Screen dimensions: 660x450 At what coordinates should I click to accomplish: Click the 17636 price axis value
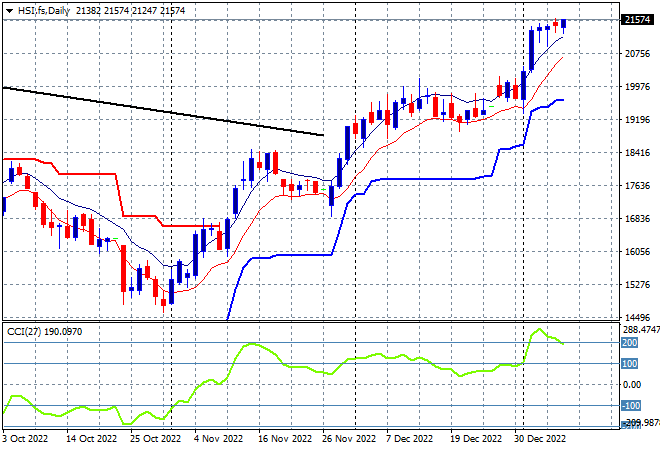637,186
